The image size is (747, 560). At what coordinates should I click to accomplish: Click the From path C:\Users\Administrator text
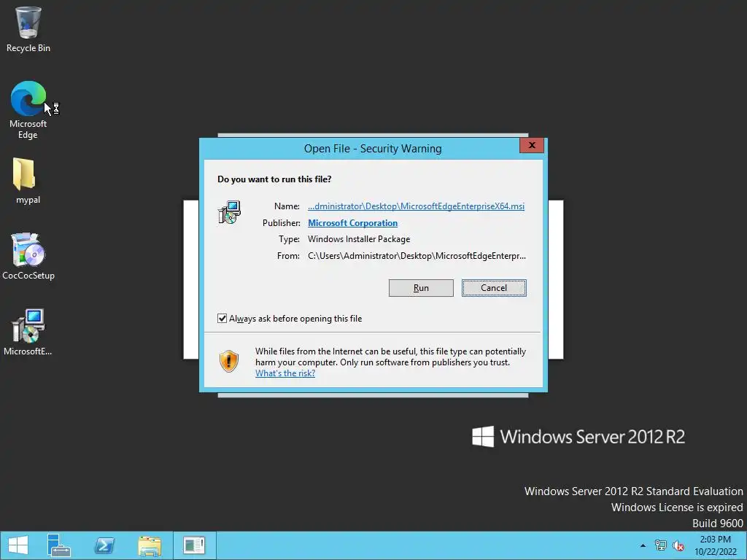pyautogui.click(x=417, y=256)
